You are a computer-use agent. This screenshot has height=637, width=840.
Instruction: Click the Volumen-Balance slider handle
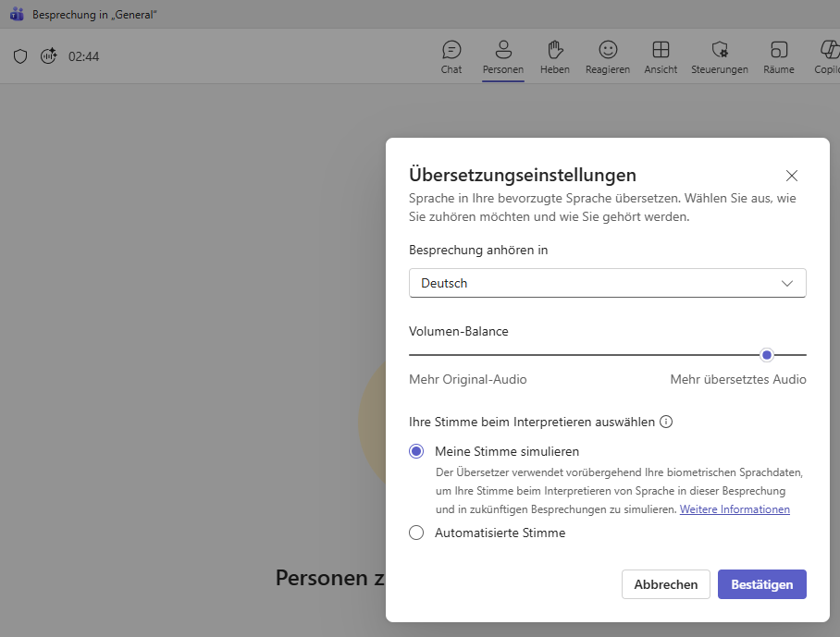point(767,355)
